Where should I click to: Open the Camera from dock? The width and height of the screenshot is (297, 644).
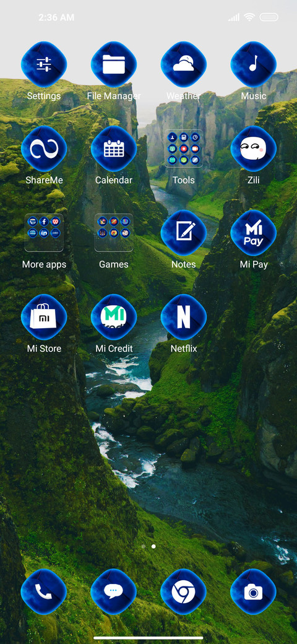(254, 592)
